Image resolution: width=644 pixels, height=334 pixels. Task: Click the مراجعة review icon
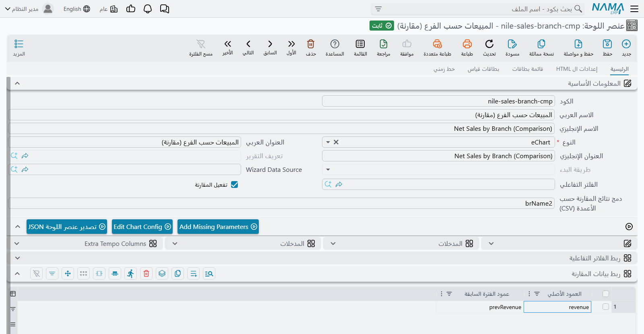click(384, 44)
